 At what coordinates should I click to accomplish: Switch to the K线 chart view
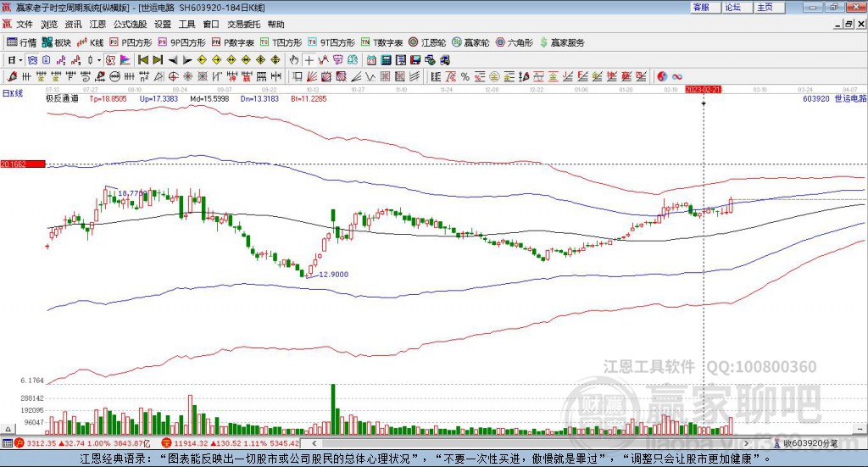pos(90,42)
